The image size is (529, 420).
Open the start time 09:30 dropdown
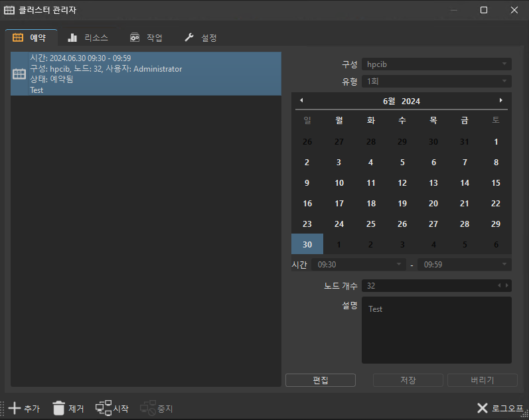tap(358, 265)
